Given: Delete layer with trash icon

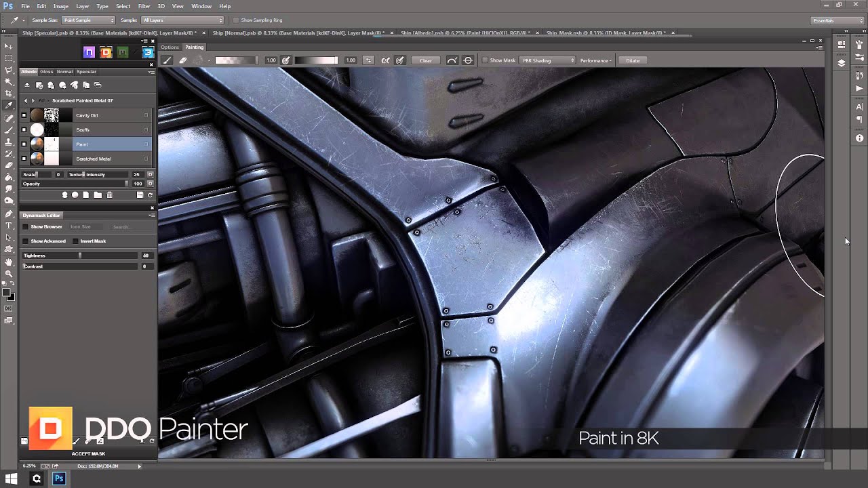Looking at the screenshot, I should click(109, 195).
